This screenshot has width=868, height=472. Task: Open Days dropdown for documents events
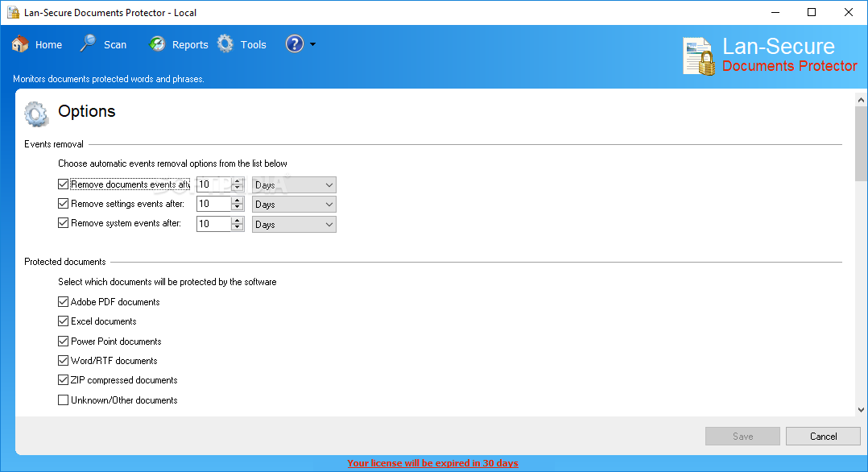click(x=294, y=184)
